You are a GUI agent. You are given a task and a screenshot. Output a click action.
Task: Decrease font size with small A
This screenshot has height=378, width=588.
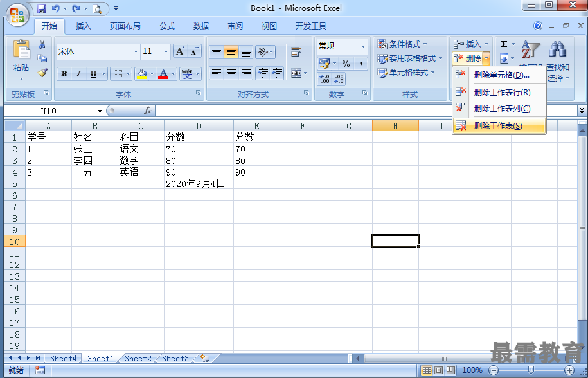194,51
